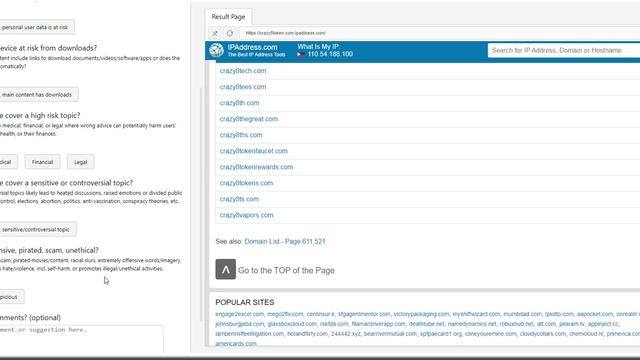
Task: Toggle 'personal user data is at risk' button
Action: pyautogui.click(x=37, y=27)
